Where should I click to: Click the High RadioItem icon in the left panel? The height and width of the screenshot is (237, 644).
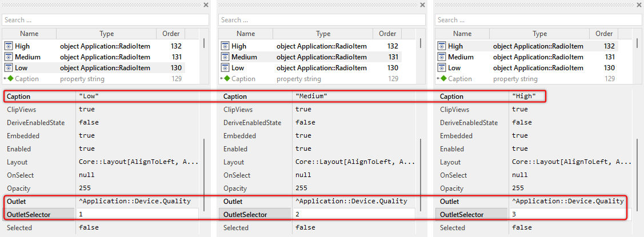coord(9,46)
